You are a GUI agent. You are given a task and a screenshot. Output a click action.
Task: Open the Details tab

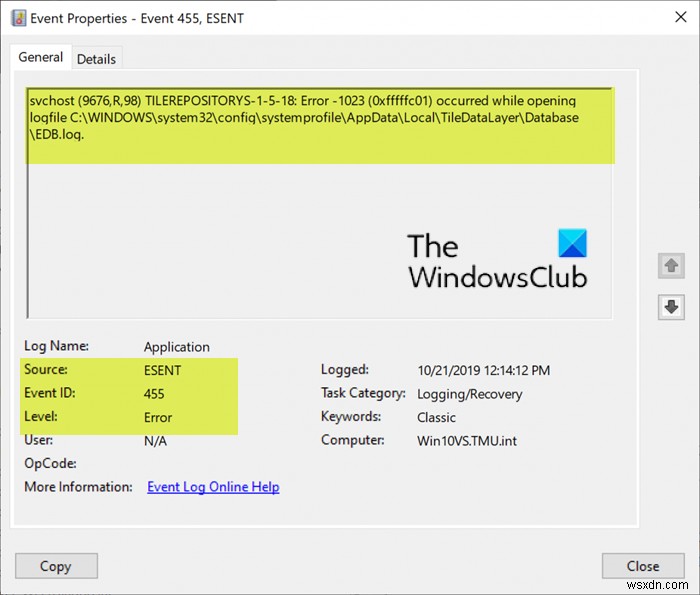coord(96,59)
